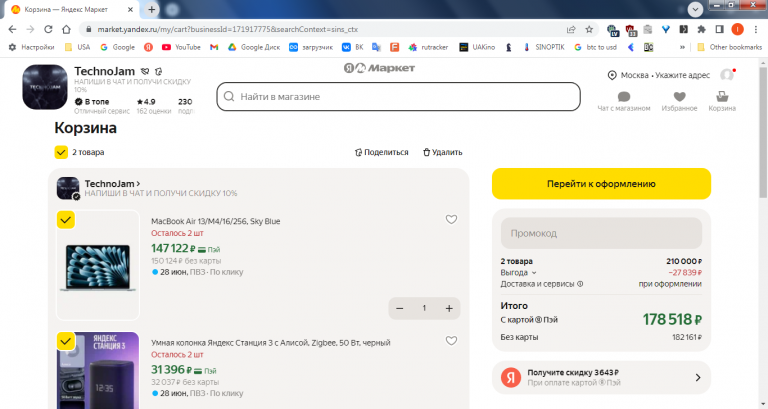
Task: Open MacBook Air 13/M4/16/256, Sky Blue title
Action: [x=216, y=221]
